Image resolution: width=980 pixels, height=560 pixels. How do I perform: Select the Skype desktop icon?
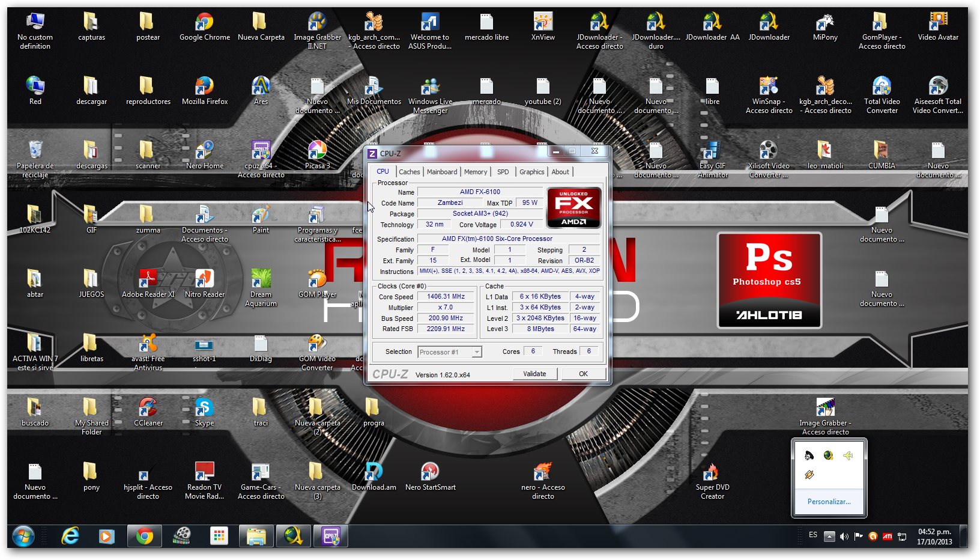(x=205, y=412)
